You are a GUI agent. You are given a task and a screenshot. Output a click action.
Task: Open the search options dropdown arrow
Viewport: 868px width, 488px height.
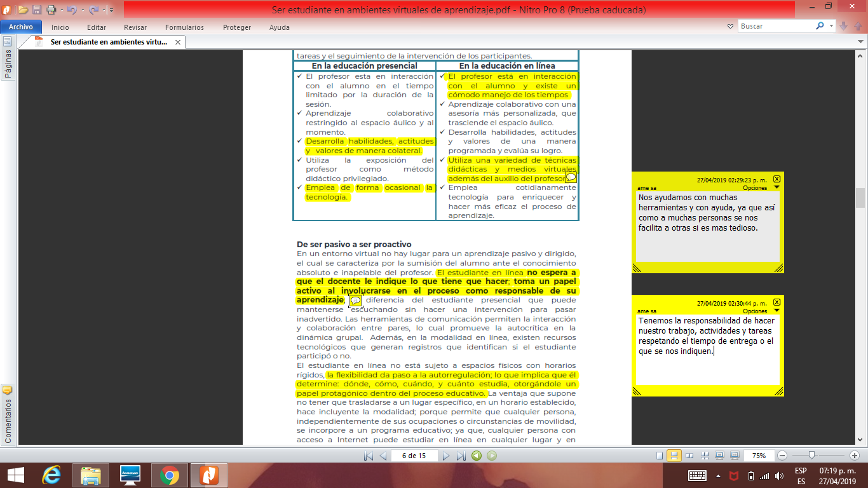pyautogui.click(x=832, y=27)
